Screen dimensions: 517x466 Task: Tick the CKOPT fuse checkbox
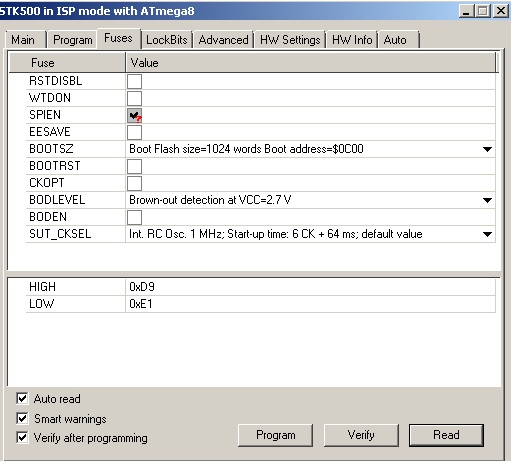tap(134, 183)
